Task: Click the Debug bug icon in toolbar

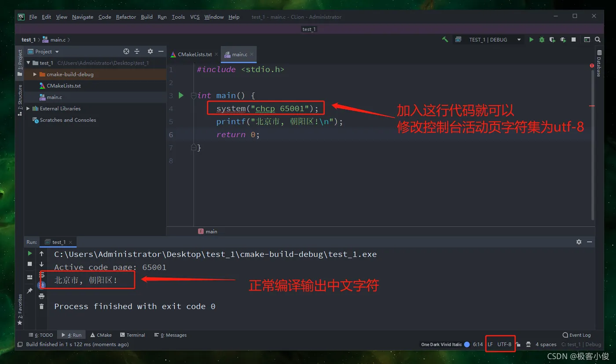Action: (x=542, y=40)
